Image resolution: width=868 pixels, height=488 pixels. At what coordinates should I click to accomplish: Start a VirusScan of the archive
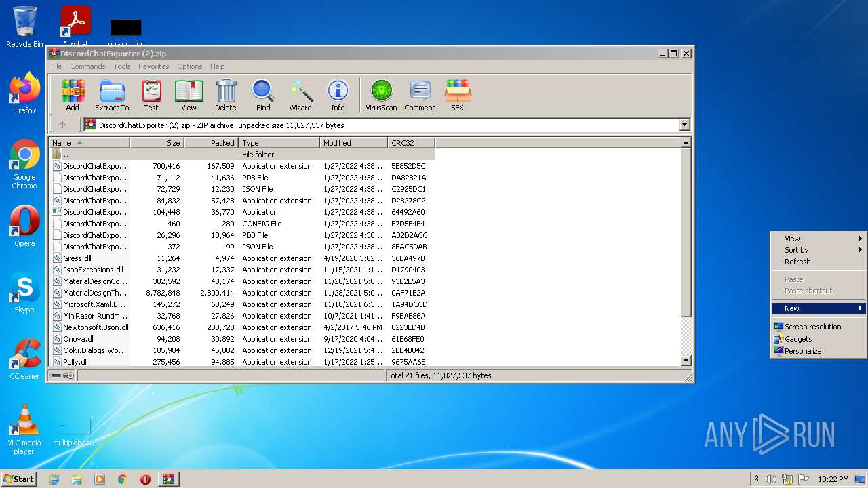point(381,95)
